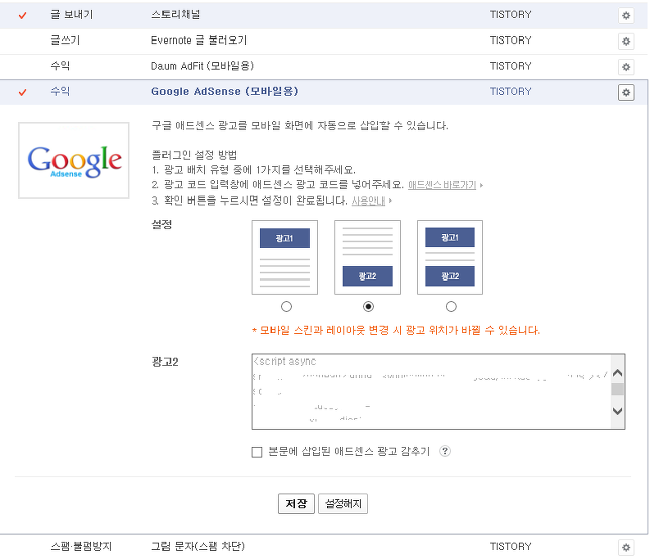Select the top and bottom ads layout radio
650x559 pixels.
click(451, 306)
